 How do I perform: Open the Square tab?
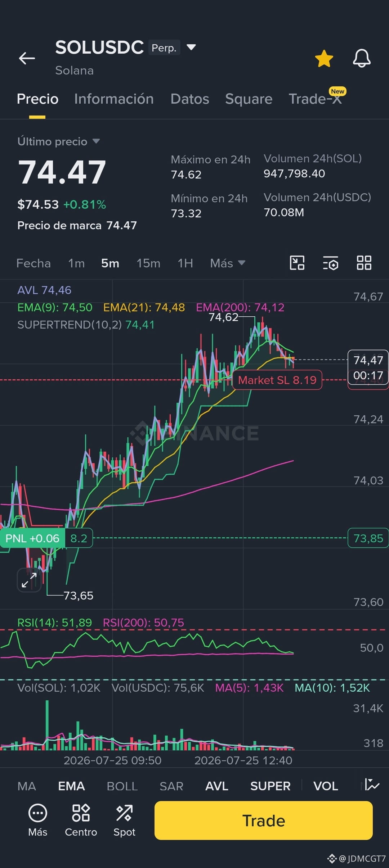coord(249,99)
